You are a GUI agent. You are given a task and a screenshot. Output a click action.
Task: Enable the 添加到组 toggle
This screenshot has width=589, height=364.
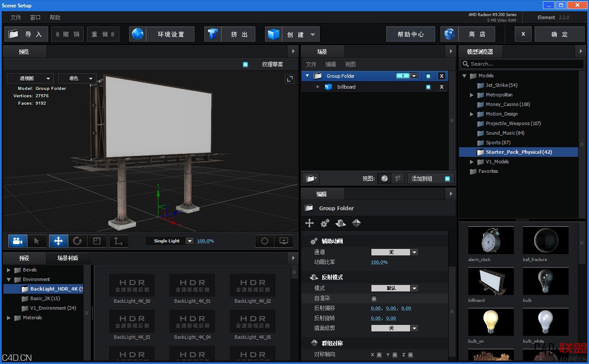[x=447, y=178]
